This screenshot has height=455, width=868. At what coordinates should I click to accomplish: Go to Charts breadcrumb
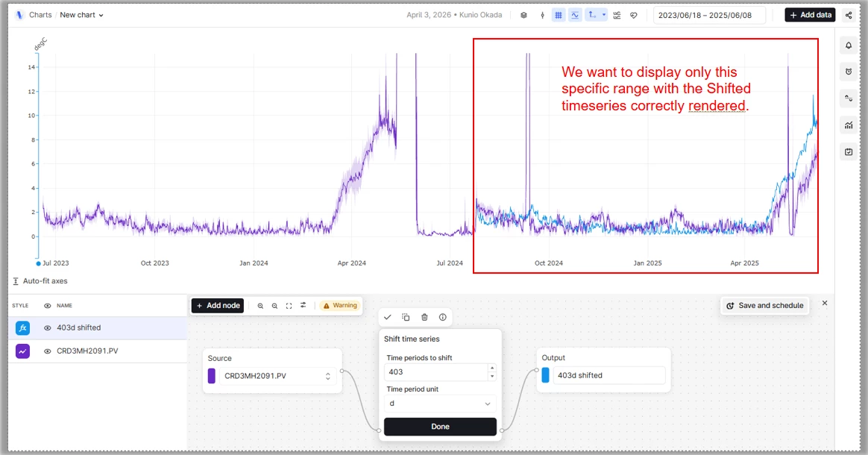point(40,15)
